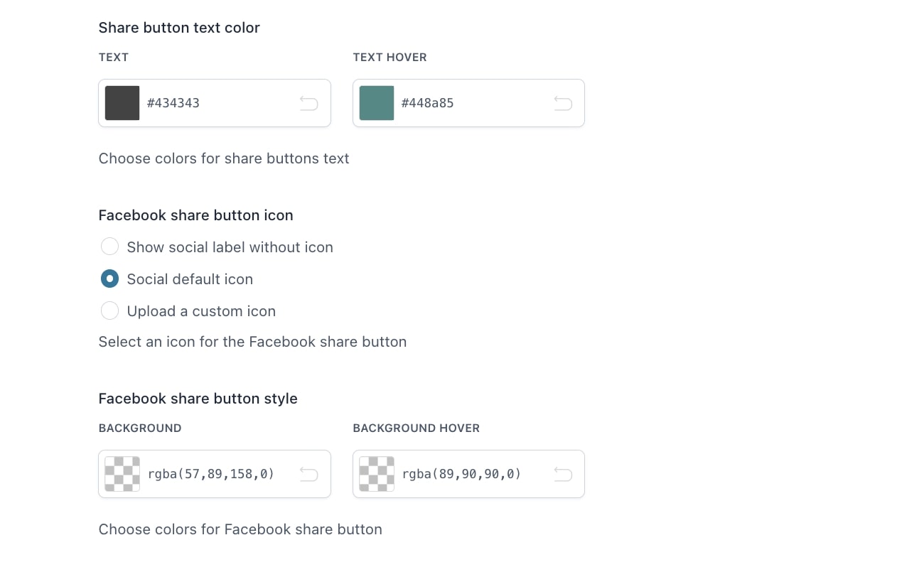Reset the Facebook Background Hover color
Image resolution: width=924 pixels, height=567 pixels.
tap(563, 474)
